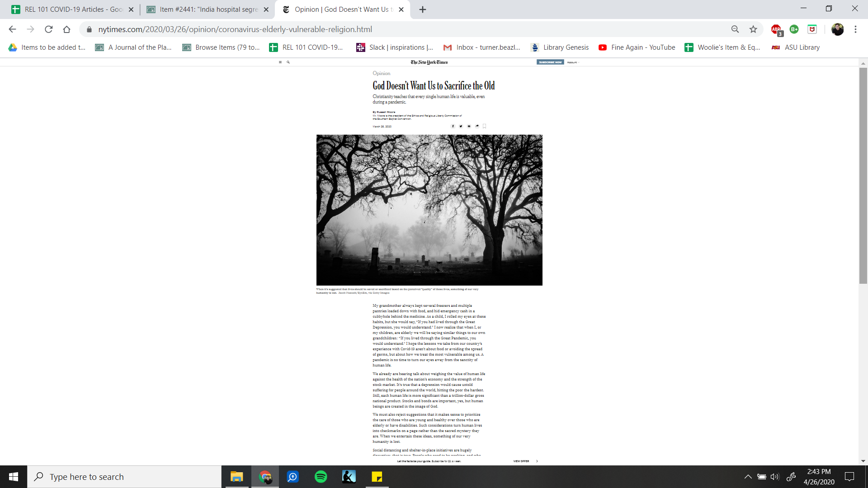Open Spotify from the taskbar
Screen dimensions: 868x488
[321, 477]
